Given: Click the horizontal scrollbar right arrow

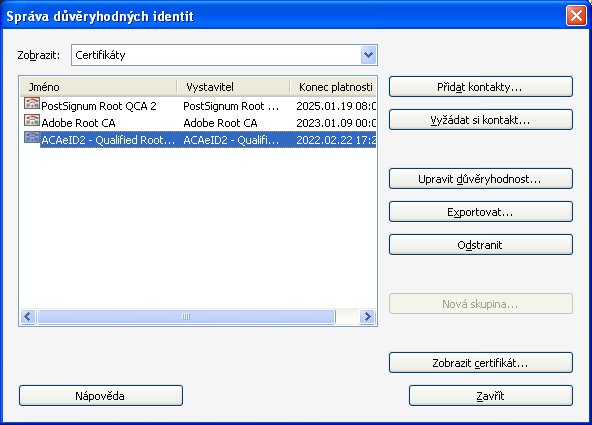Looking at the screenshot, I should (367, 316).
